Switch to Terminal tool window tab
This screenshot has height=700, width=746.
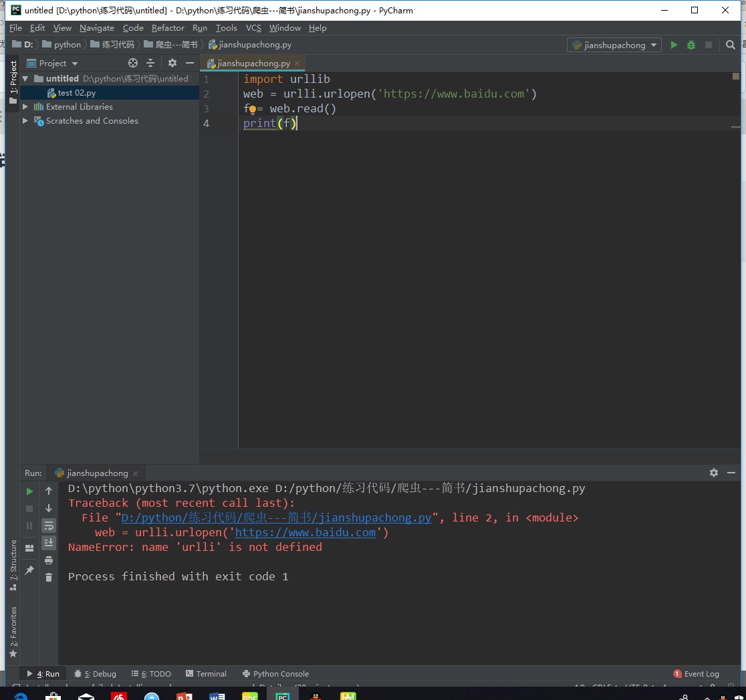click(206, 674)
